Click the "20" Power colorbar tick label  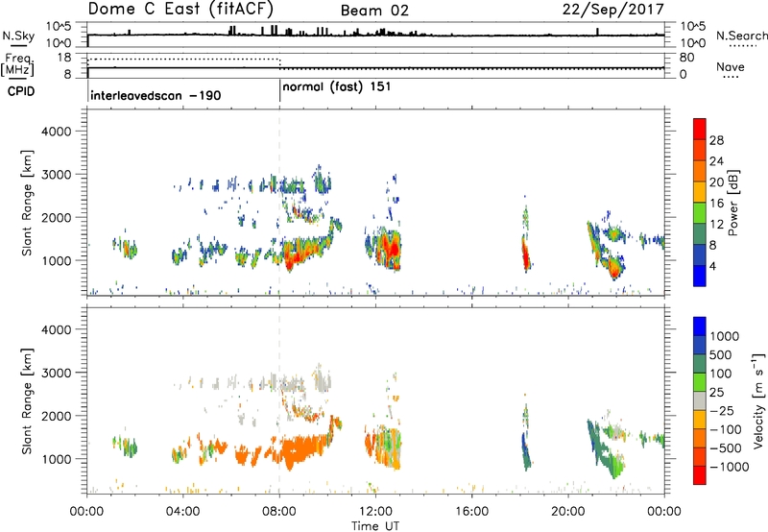716,182
